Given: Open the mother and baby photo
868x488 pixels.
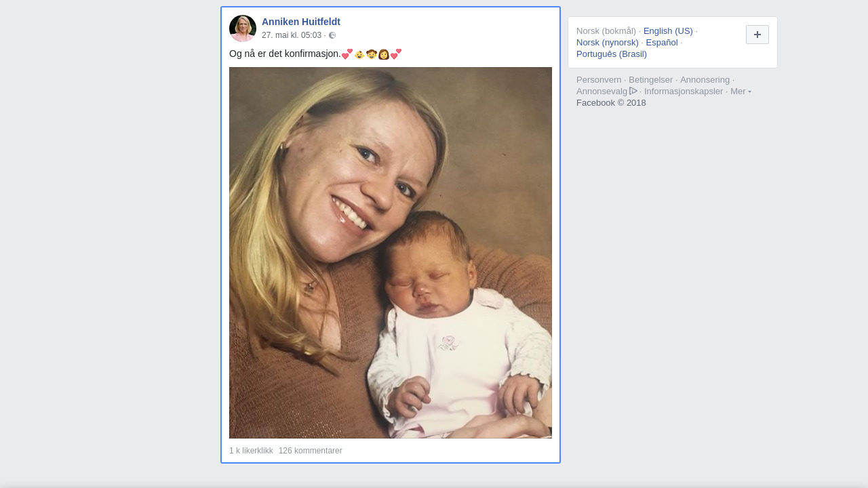Looking at the screenshot, I should coord(391,253).
